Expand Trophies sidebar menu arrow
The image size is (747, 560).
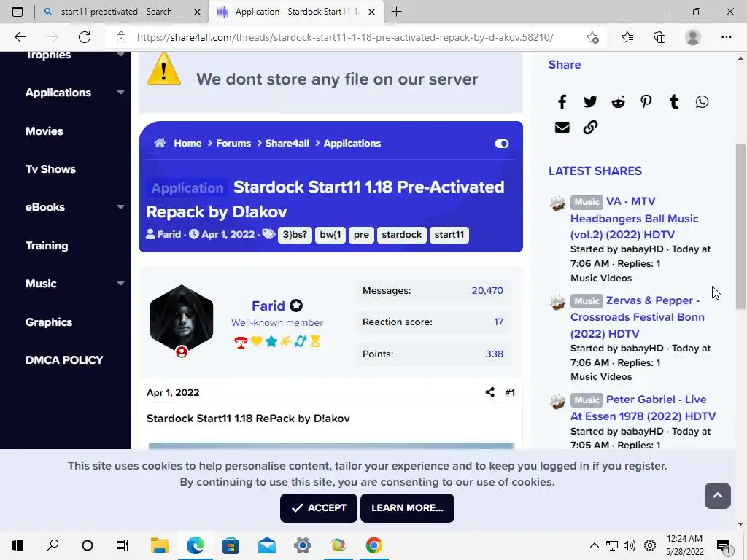pos(120,55)
